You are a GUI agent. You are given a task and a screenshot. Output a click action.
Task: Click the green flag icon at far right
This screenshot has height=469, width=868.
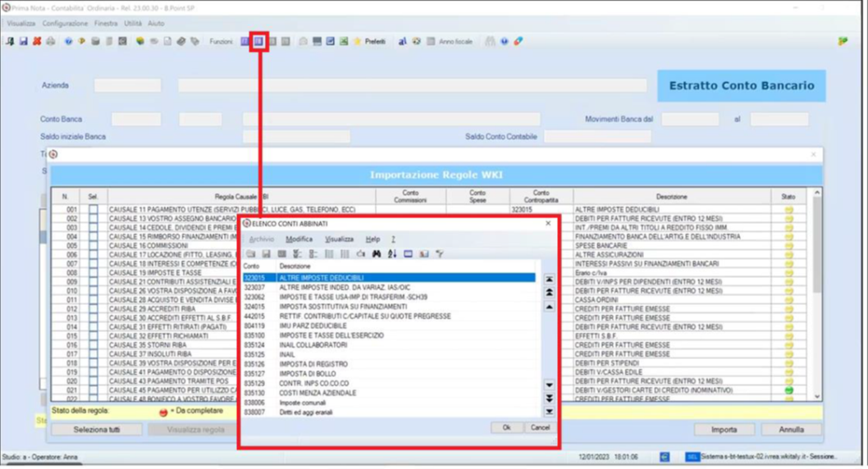[x=843, y=42]
